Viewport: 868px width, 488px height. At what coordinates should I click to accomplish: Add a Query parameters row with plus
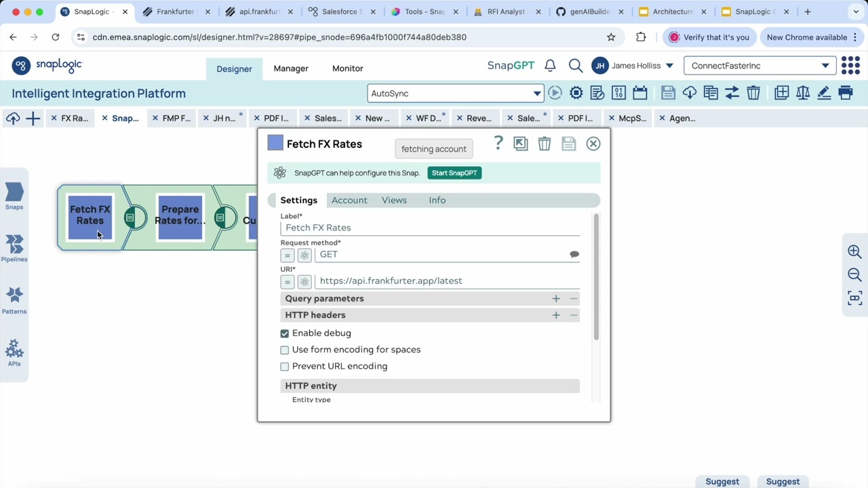click(x=556, y=298)
